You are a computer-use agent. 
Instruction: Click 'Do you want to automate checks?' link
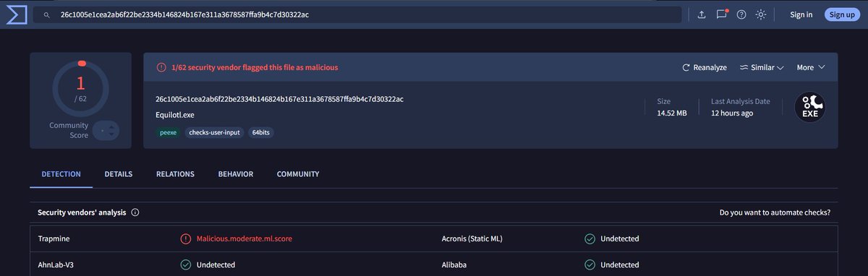pos(775,212)
